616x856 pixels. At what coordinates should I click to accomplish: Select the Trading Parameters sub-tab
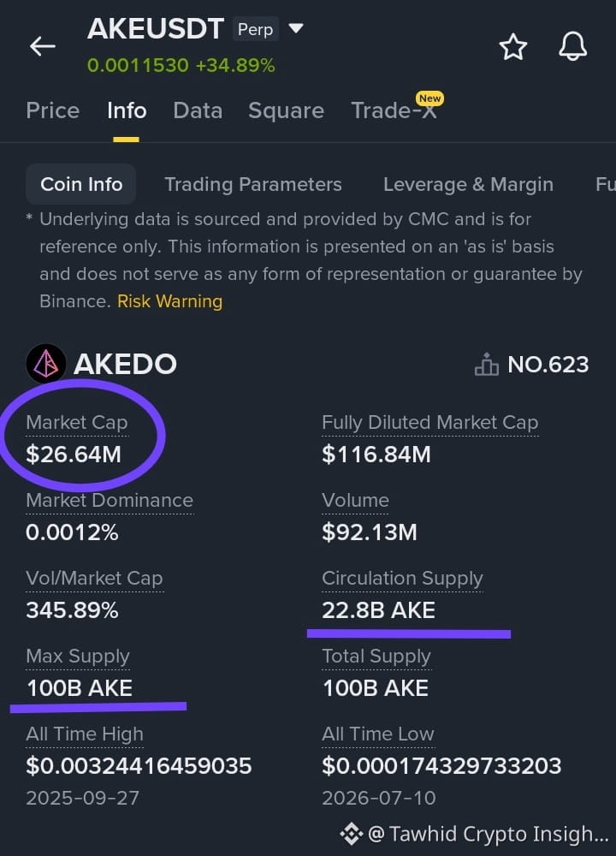(253, 185)
